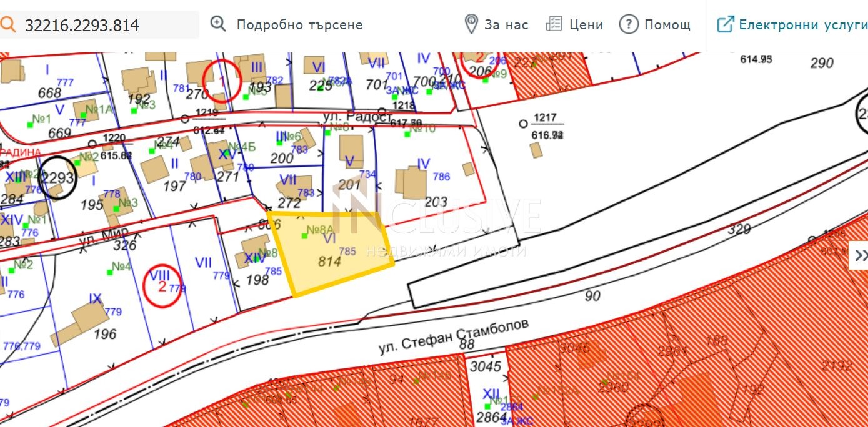
Task: Expand the side panel with double chevron
Action: point(860,255)
